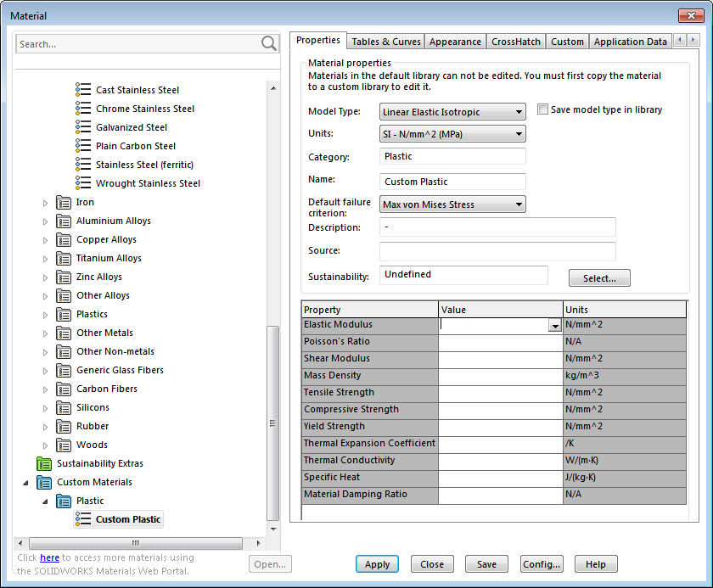713x588 pixels.
Task: Select the Sustainability Extras library icon
Action: click(44, 463)
